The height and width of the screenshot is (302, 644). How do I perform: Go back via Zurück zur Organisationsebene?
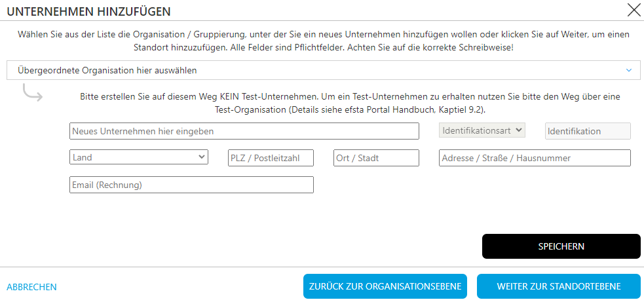coord(385,286)
